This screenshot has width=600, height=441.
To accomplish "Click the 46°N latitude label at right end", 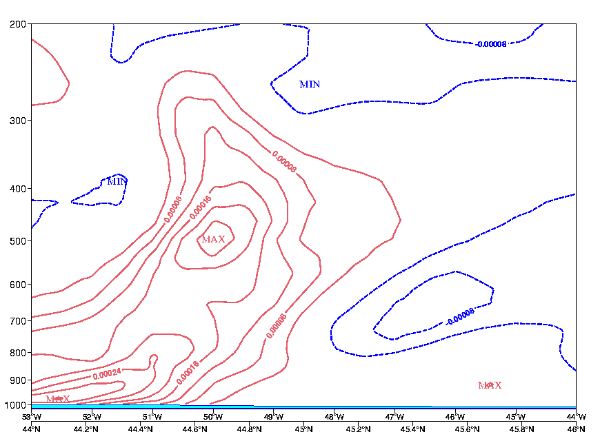I will point(576,429).
